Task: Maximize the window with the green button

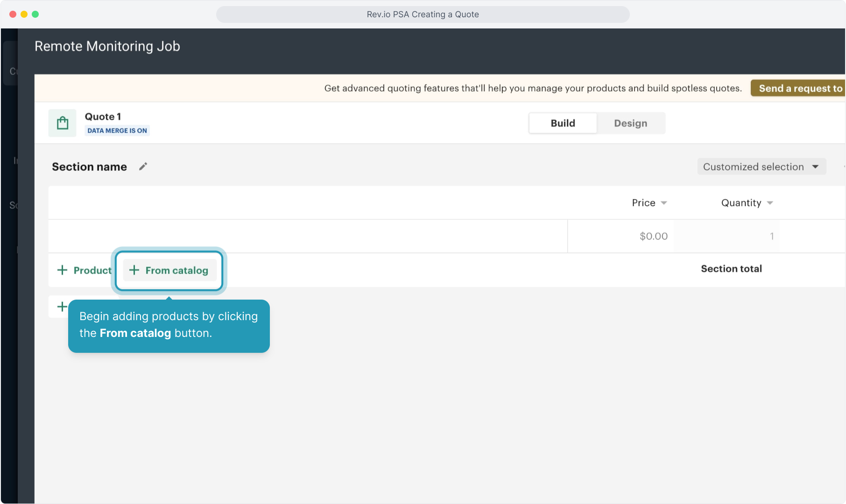Action: tap(35, 14)
